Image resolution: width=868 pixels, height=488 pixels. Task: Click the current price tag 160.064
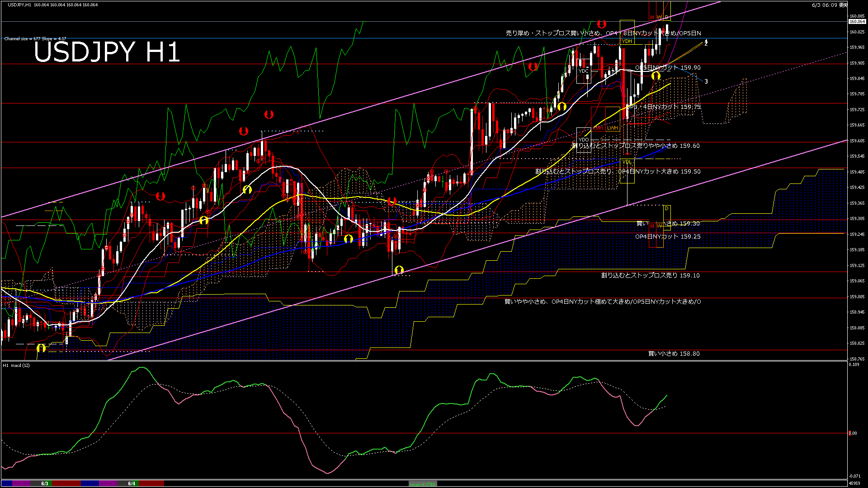click(x=857, y=22)
